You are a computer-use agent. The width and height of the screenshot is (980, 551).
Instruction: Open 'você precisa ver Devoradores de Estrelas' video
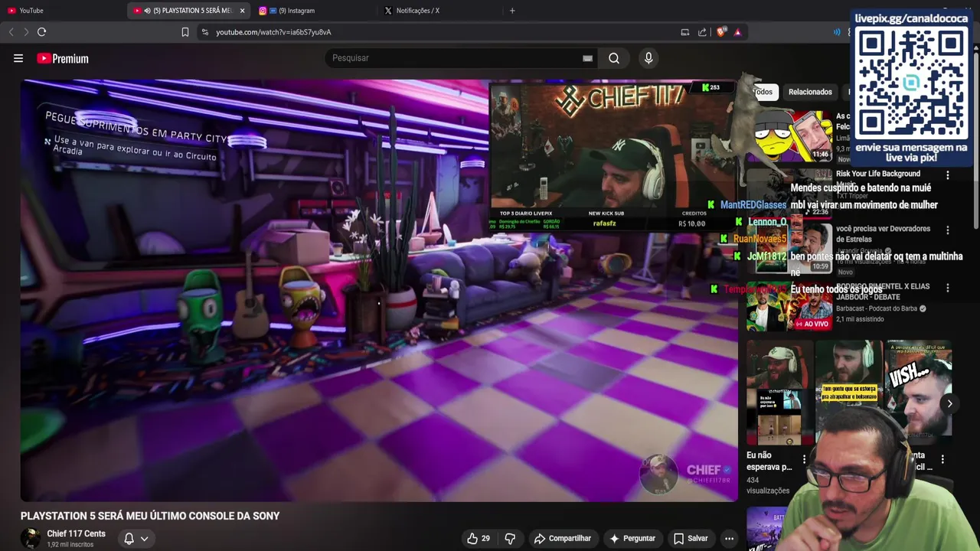pos(884,233)
